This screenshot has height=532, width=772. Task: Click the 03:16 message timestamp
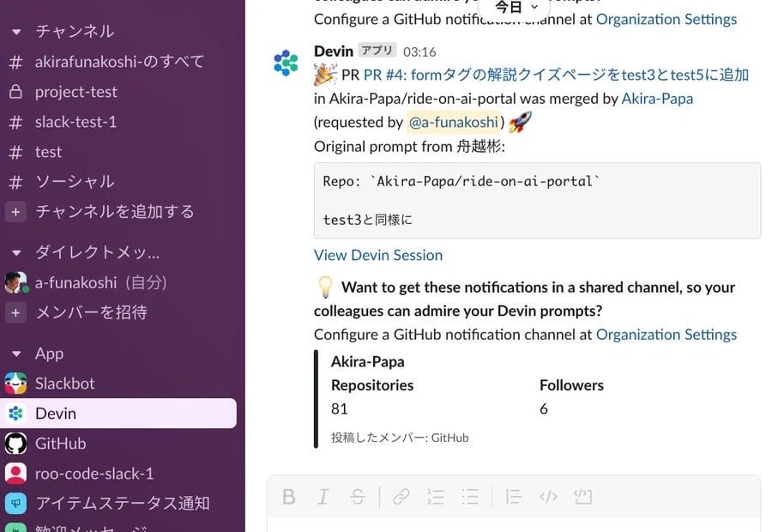419,51
